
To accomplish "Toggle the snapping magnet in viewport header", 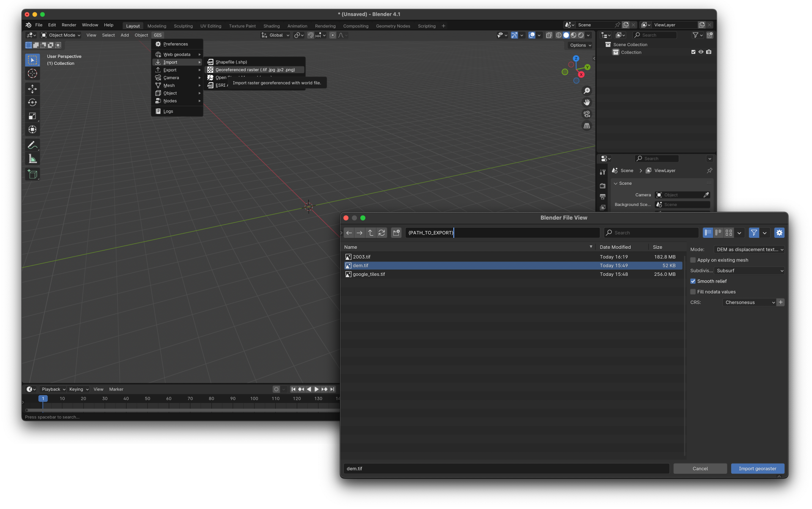I will tap(310, 35).
